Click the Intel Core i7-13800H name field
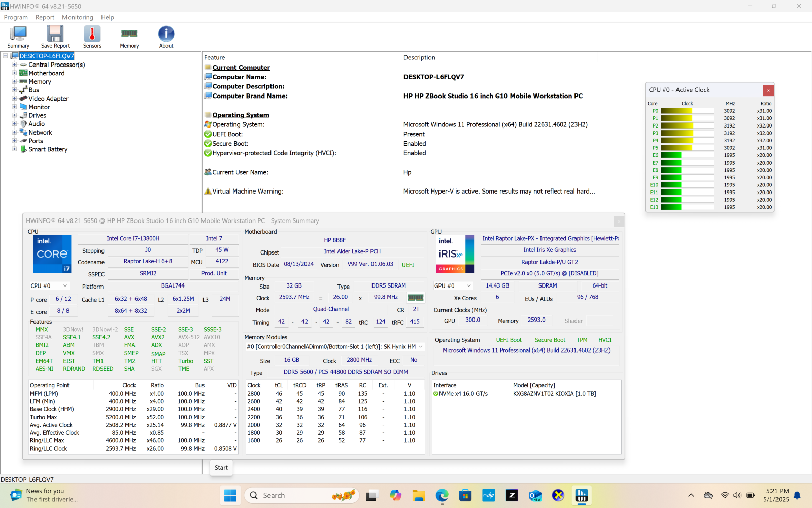The width and height of the screenshot is (812, 508). 133,239
